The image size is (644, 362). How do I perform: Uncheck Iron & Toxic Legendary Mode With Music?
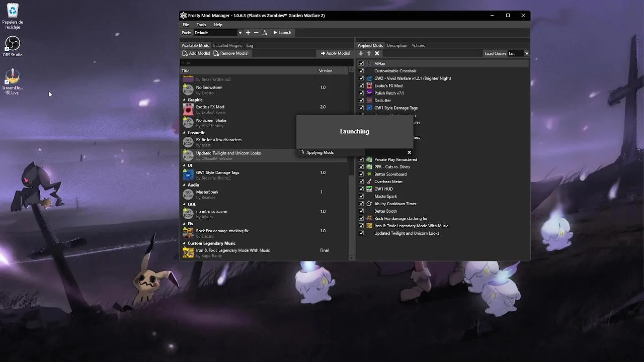click(361, 226)
